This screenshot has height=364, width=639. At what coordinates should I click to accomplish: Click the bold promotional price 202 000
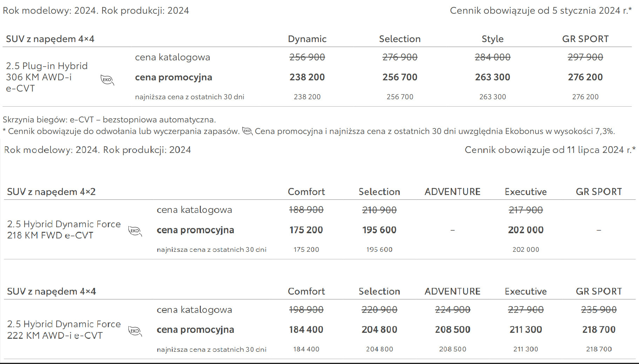525,230
